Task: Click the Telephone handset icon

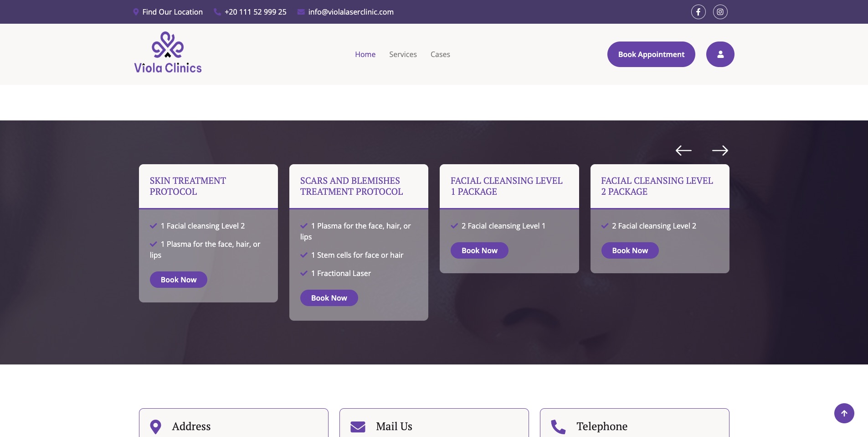Action: tap(558, 427)
